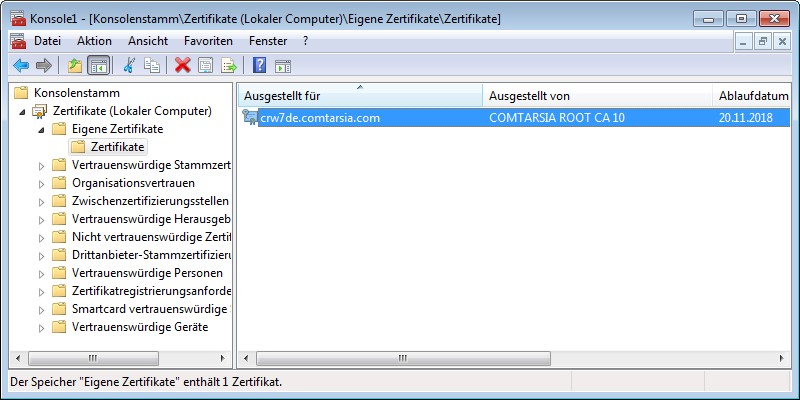Click the COMTARSIA ROOT CA 10 cell

click(x=557, y=118)
